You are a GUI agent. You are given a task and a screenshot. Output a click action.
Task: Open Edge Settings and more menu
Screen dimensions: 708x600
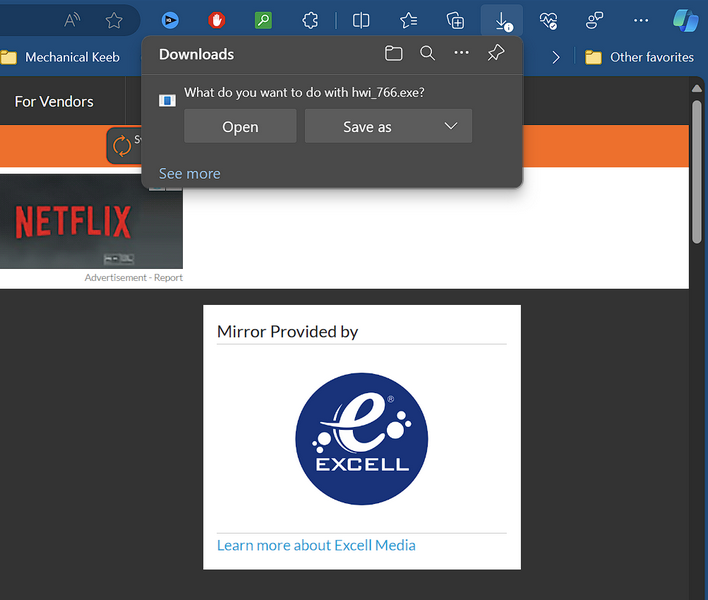pos(641,20)
